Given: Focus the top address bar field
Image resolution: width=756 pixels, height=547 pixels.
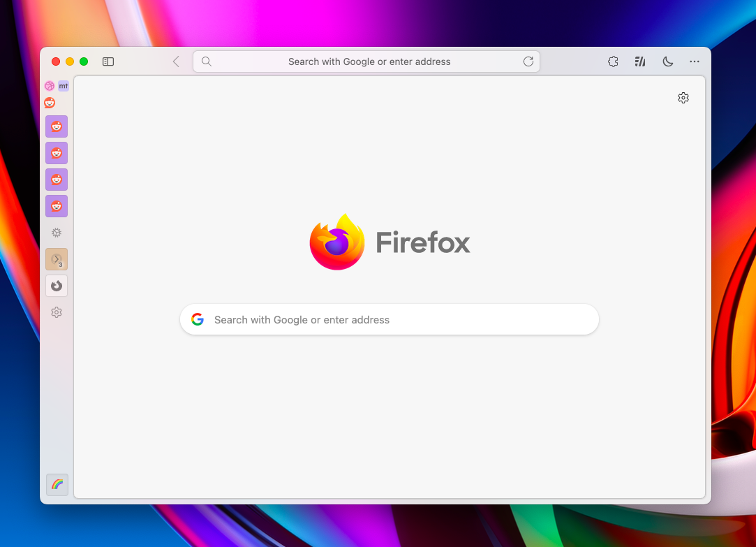Looking at the screenshot, I should tap(366, 61).
